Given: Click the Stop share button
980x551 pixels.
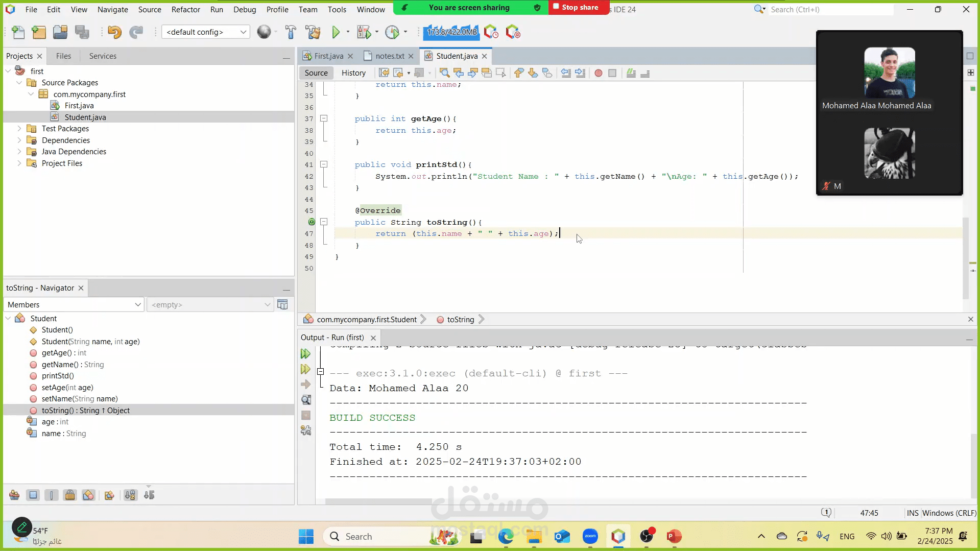Looking at the screenshot, I should point(579,7).
